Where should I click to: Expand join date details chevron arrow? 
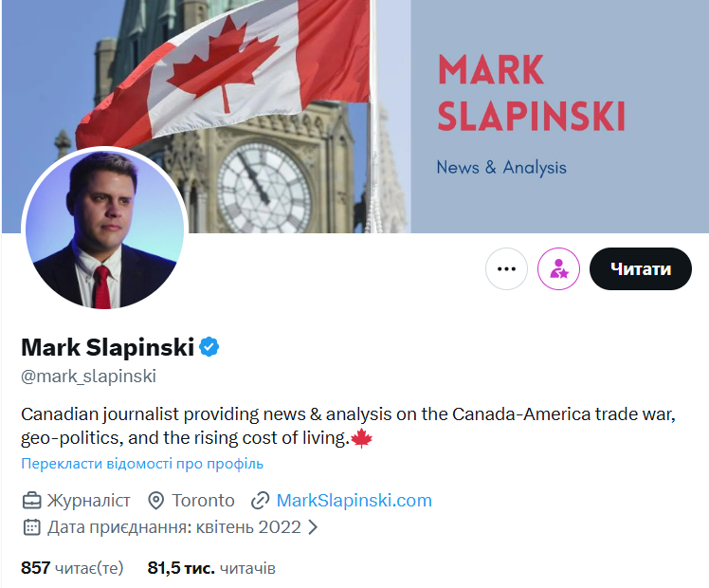tap(314, 526)
